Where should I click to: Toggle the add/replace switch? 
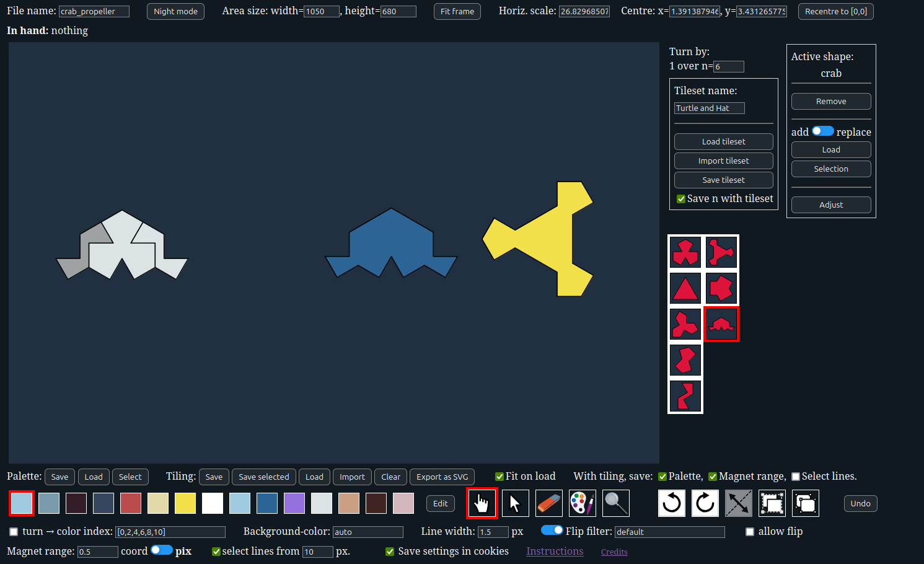click(x=822, y=131)
